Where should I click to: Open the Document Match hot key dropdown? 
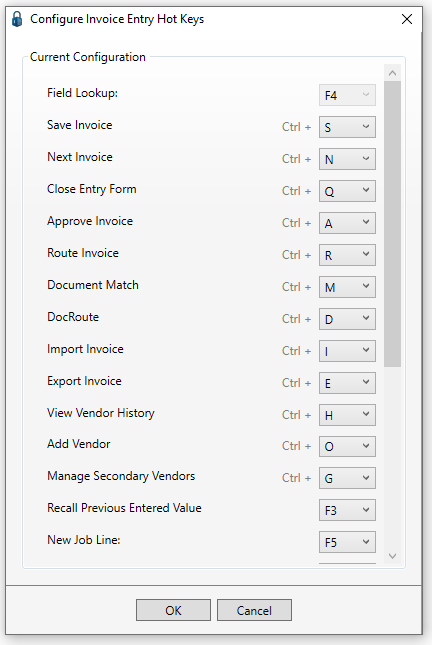coord(347,287)
